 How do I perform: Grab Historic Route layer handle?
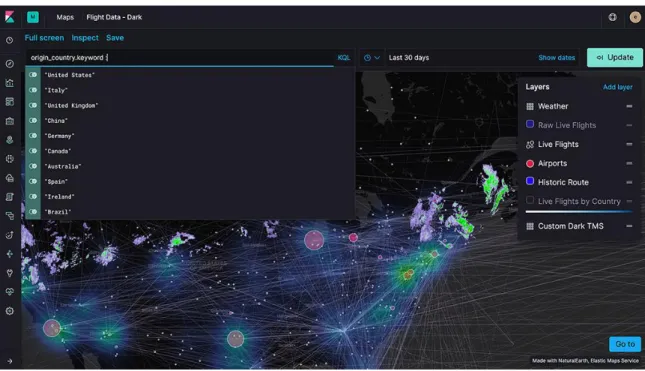pyautogui.click(x=629, y=183)
